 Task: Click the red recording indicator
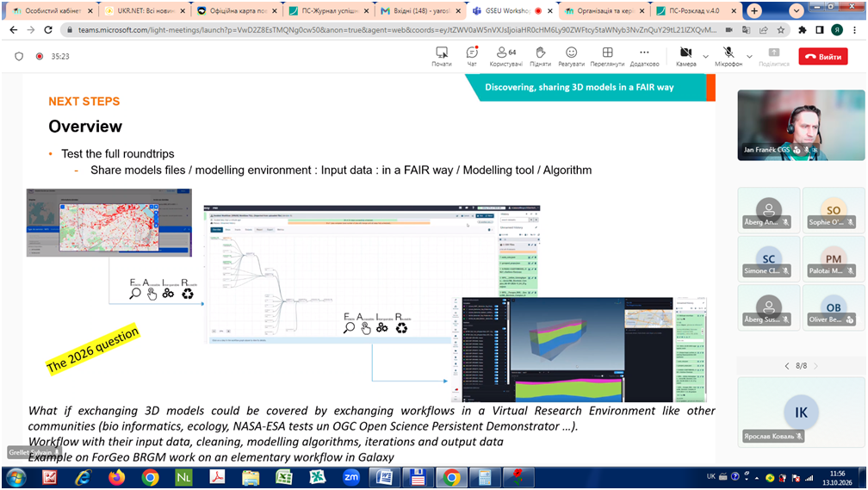coord(40,57)
